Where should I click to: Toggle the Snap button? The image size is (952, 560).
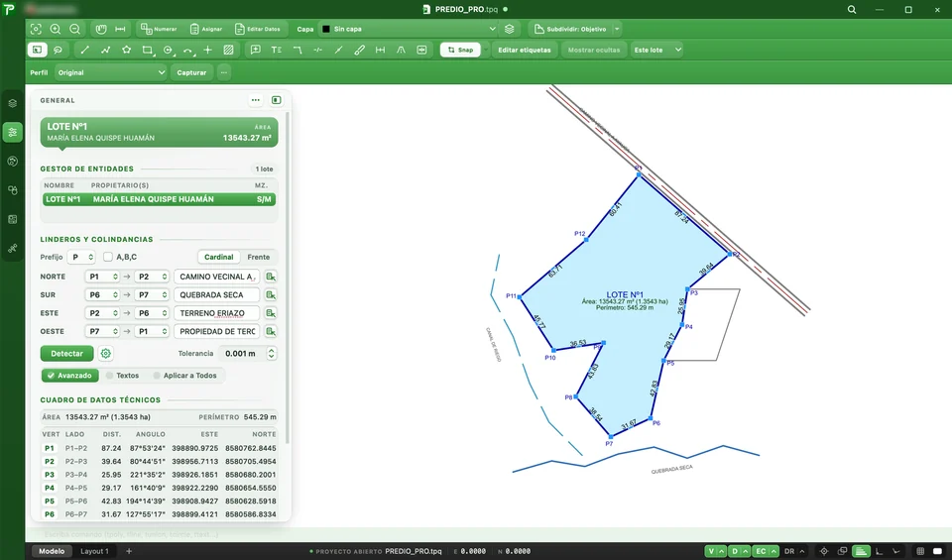coord(460,50)
